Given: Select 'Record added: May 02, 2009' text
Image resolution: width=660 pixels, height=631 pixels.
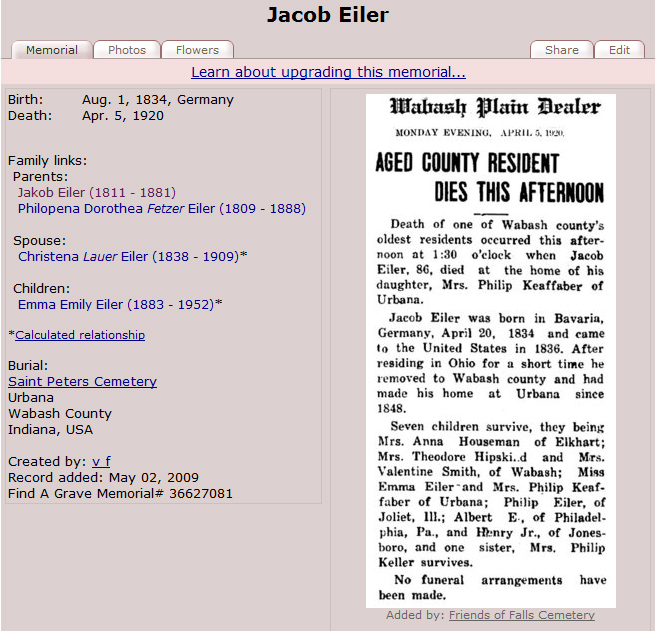Looking at the screenshot, I should click(103, 477).
